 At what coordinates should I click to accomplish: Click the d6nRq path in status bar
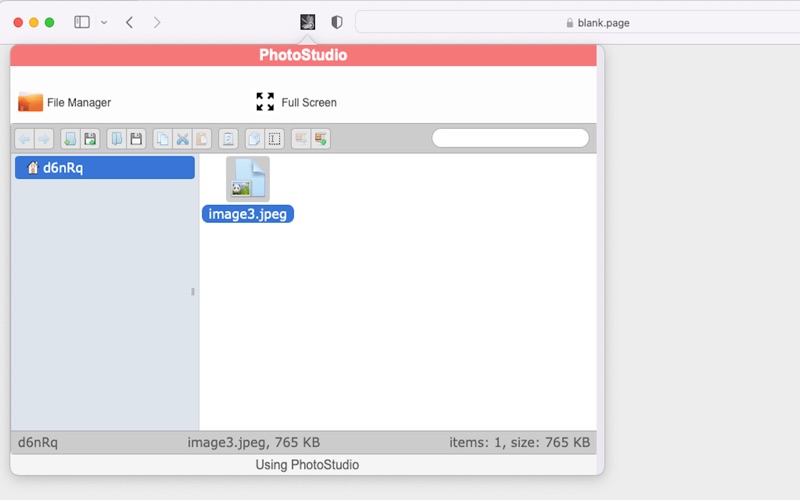click(38, 442)
